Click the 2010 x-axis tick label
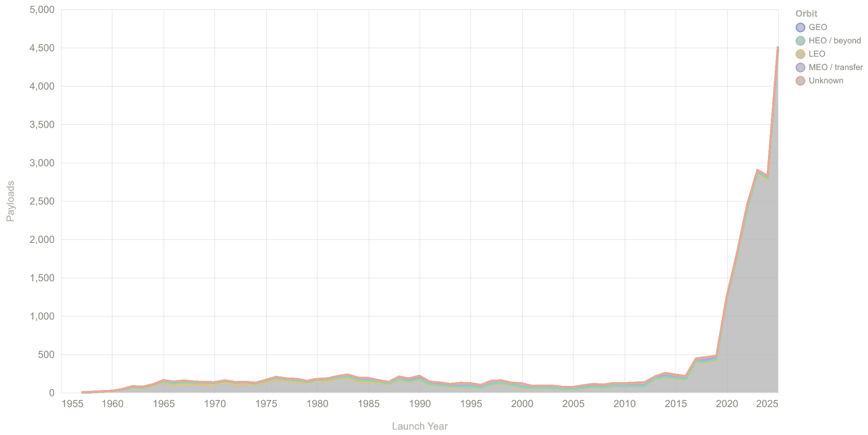Image resolution: width=868 pixels, height=435 pixels. (625, 404)
